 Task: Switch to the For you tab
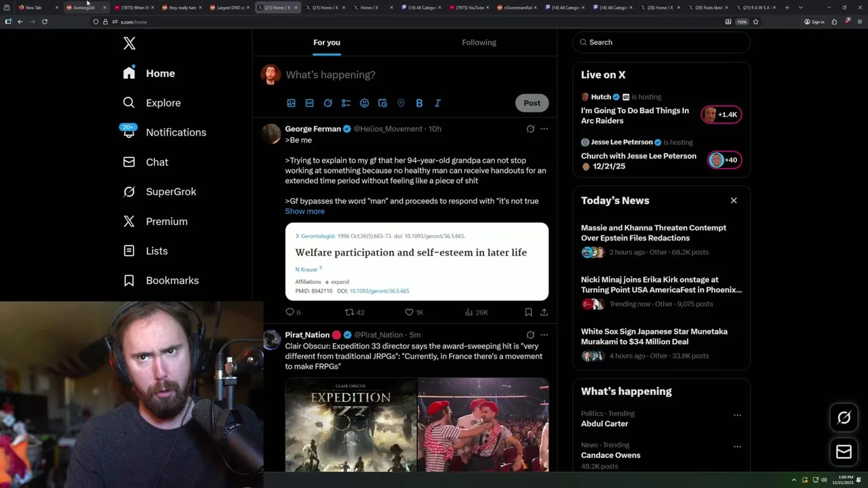(x=327, y=42)
